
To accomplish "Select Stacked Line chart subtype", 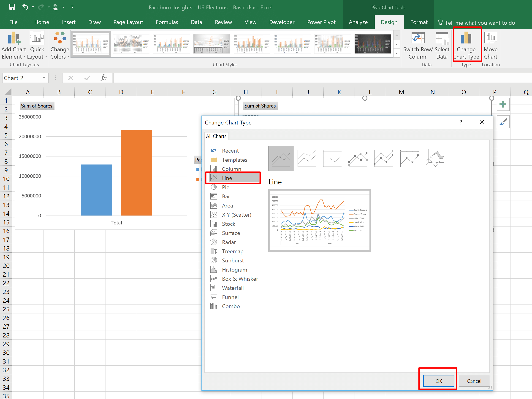I will tap(307, 158).
